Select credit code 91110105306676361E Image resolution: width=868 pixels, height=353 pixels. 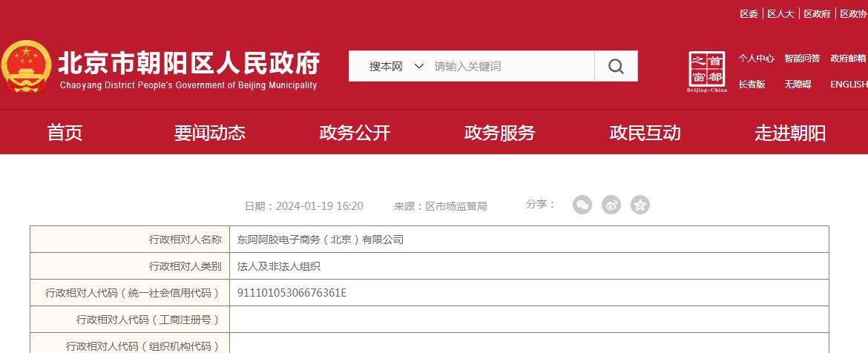[292, 293]
